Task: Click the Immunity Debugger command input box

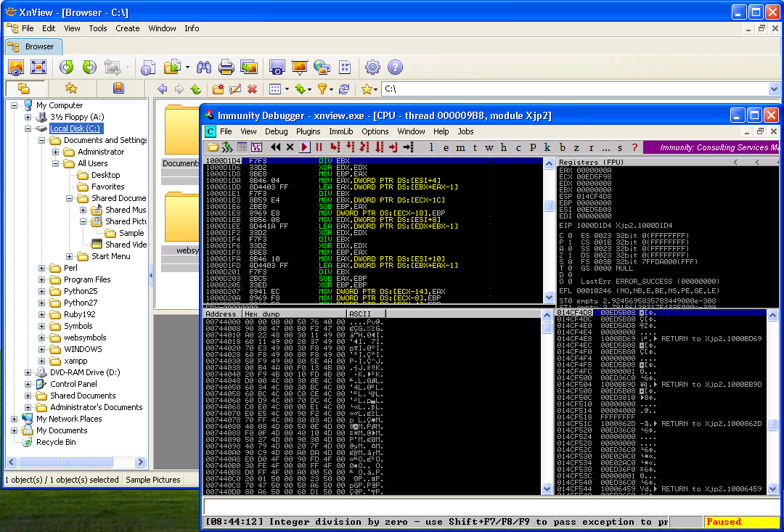Action: click(x=492, y=505)
